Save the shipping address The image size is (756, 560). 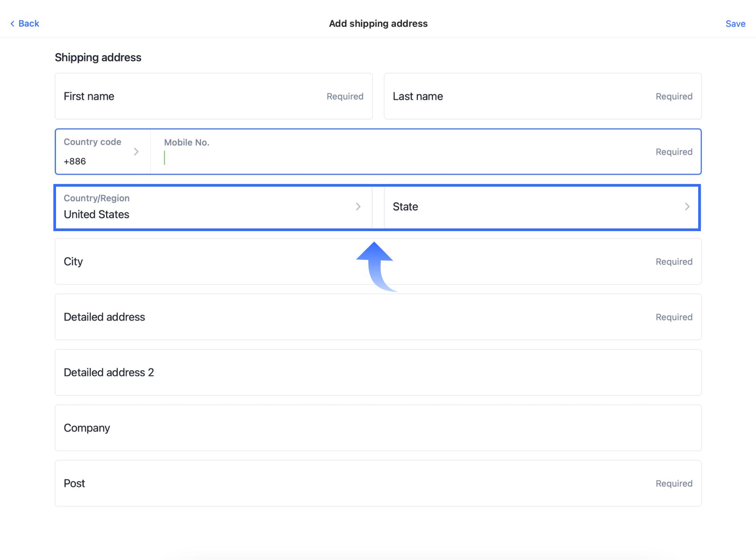coord(735,24)
